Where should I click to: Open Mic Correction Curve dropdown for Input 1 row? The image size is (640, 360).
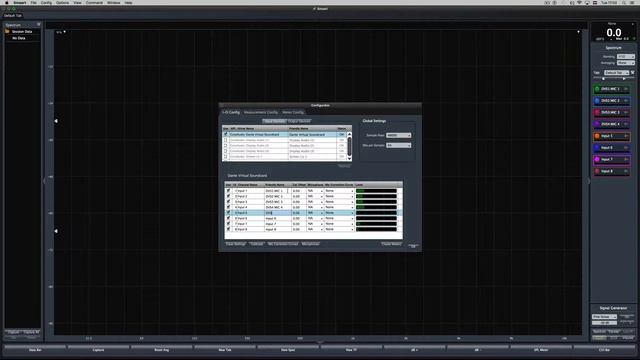click(x=339, y=191)
